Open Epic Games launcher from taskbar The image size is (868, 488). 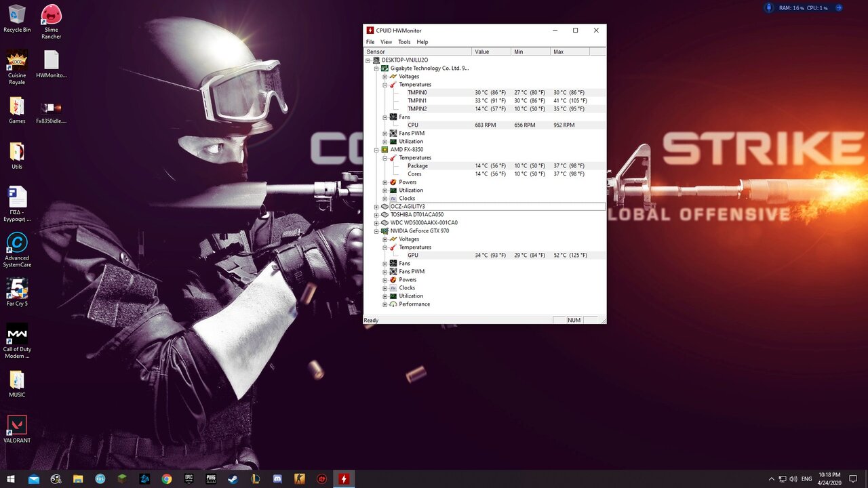pyautogui.click(x=189, y=479)
